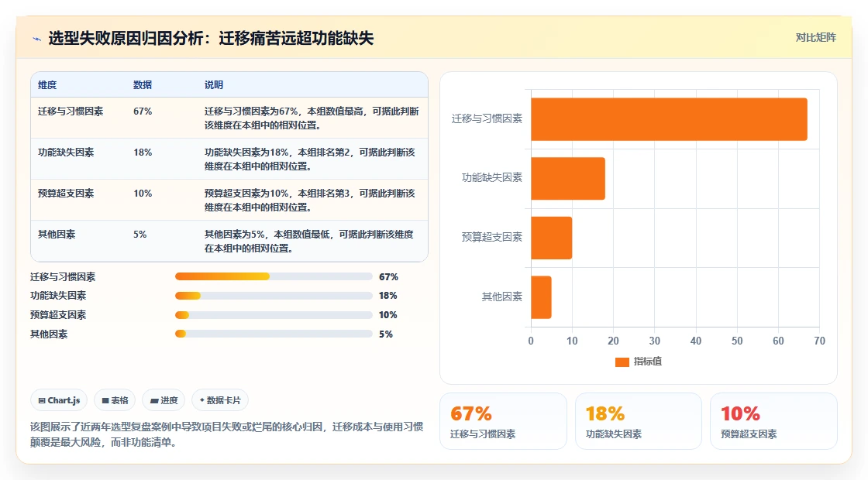The height and width of the screenshot is (480, 868).
Task: Click the 其他因素 table cell
Action: [x=57, y=235]
